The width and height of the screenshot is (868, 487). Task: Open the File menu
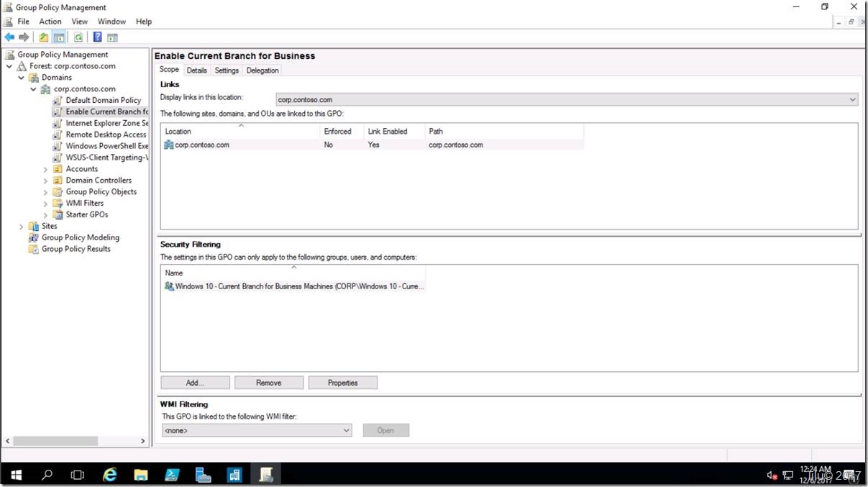click(24, 22)
